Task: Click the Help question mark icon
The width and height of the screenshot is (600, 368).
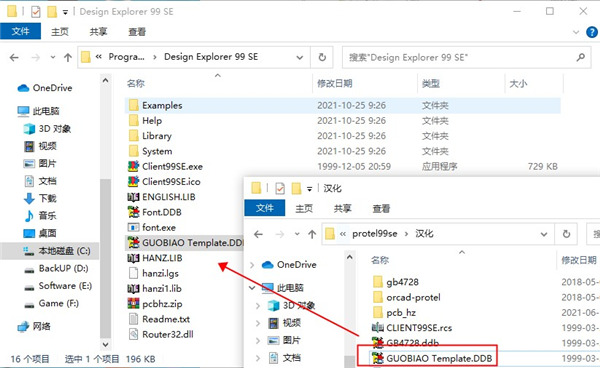Action: tap(592, 32)
